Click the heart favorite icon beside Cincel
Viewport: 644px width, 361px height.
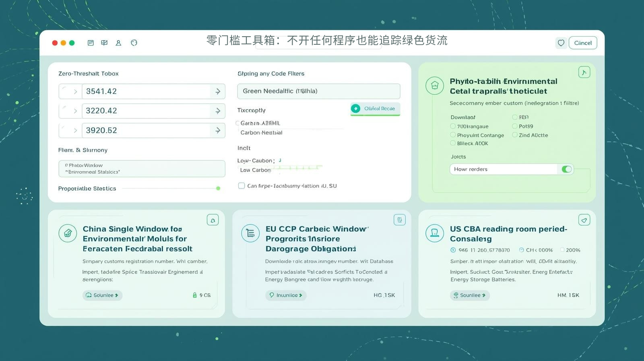[x=561, y=43]
